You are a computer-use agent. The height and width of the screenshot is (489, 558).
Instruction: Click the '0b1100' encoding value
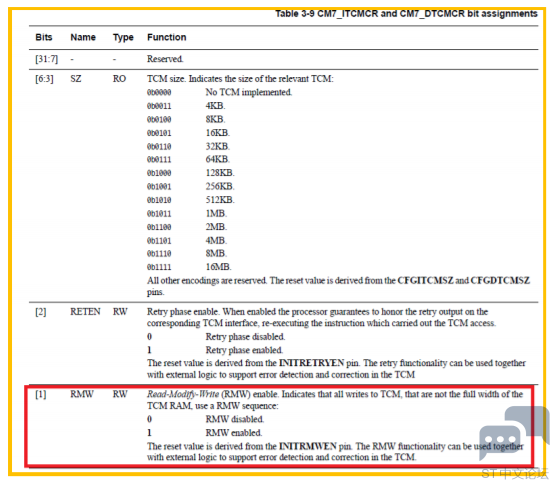tap(159, 227)
